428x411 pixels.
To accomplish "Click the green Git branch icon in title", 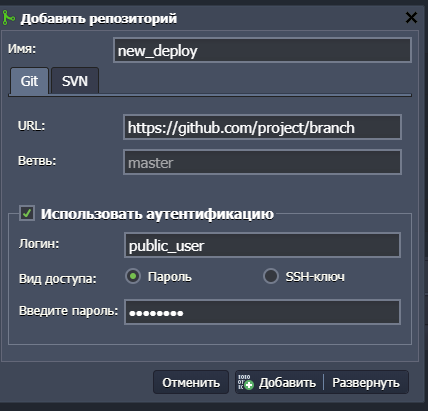I will [x=8, y=18].
